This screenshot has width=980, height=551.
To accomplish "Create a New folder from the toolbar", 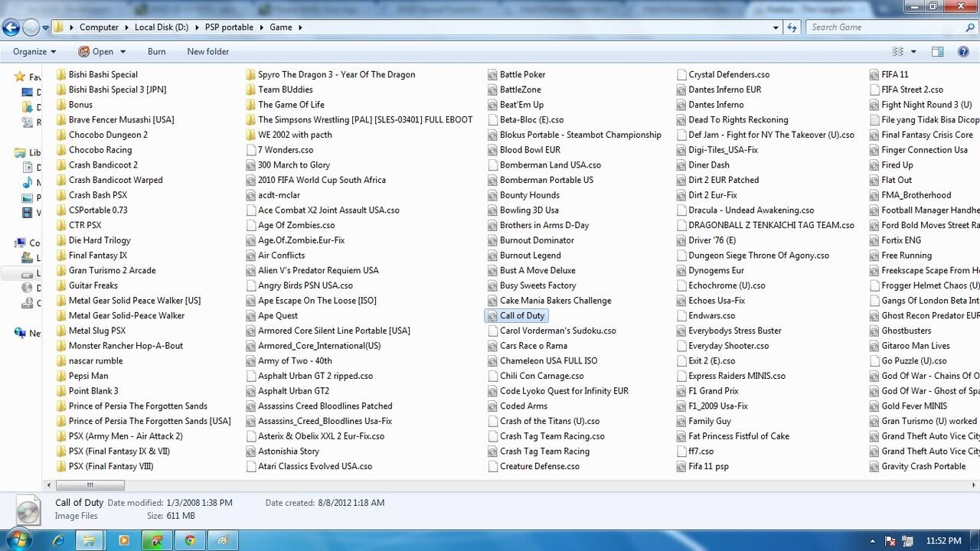I will click(x=208, y=52).
